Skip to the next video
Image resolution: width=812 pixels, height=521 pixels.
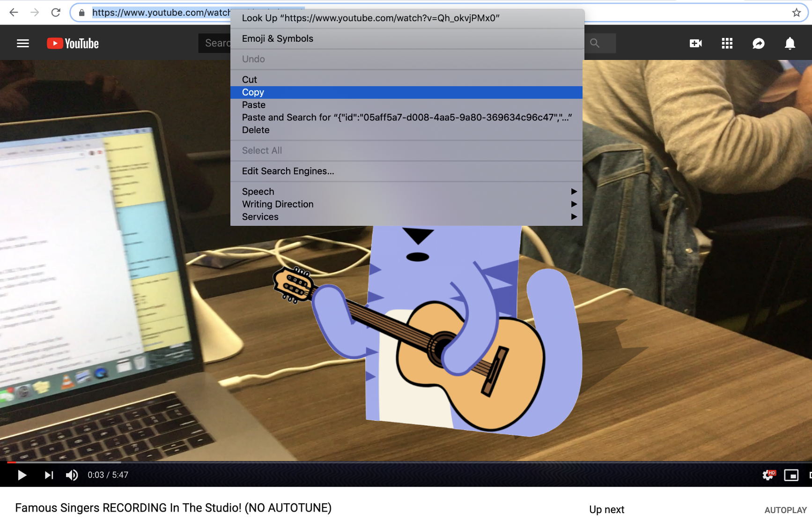tap(49, 475)
